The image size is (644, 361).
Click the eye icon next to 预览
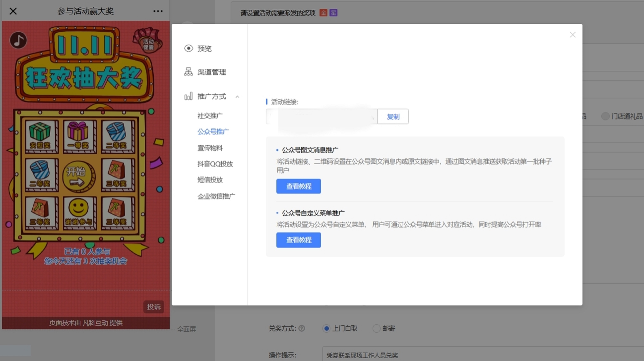pos(189,48)
